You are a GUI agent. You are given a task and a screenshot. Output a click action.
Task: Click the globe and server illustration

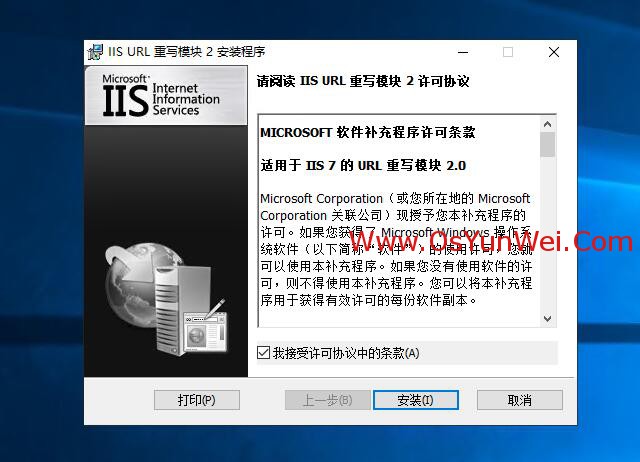165,298
